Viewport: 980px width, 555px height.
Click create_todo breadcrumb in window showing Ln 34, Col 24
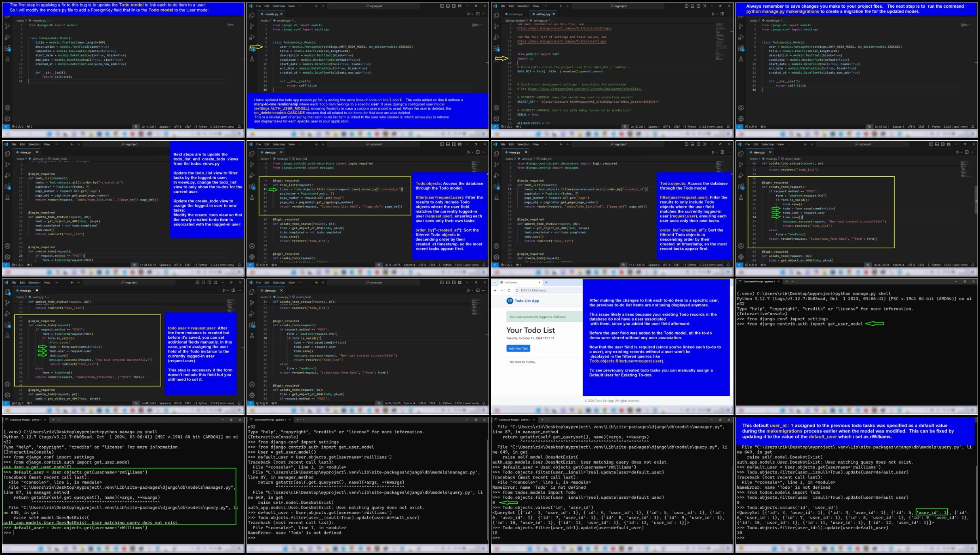[x=791, y=159]
